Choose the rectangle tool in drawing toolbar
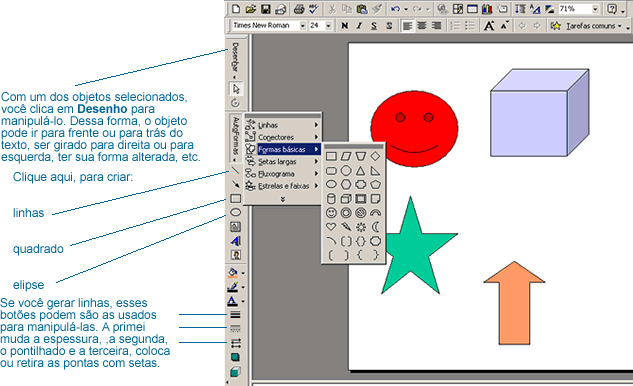This screenshot has width=633, height=386. (236, 198)
